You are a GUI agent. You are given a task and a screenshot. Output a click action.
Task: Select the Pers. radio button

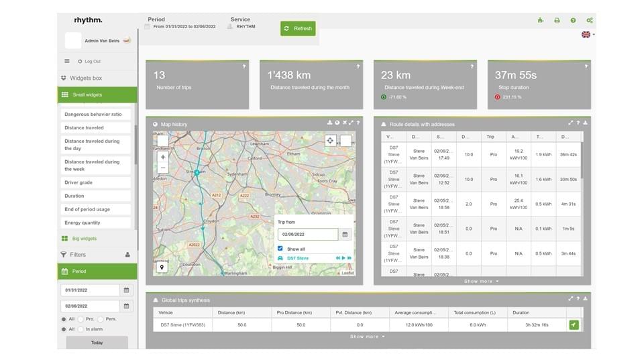click(101, 319)
